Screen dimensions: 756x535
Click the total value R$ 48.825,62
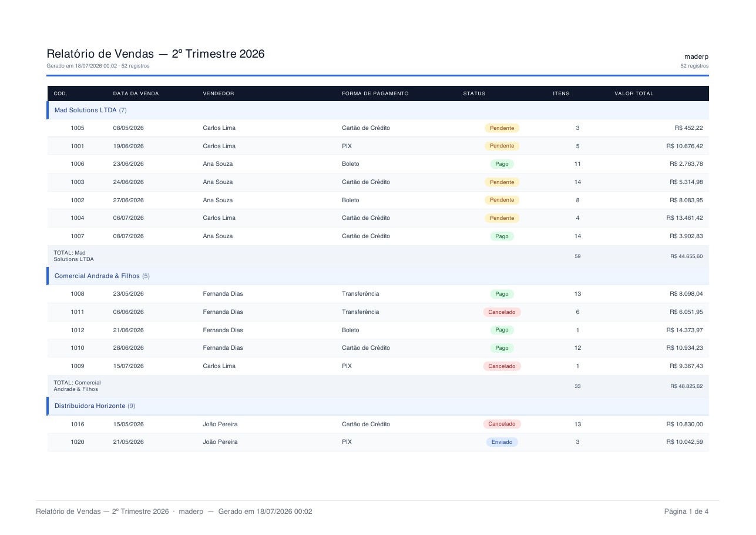(686, 386)
